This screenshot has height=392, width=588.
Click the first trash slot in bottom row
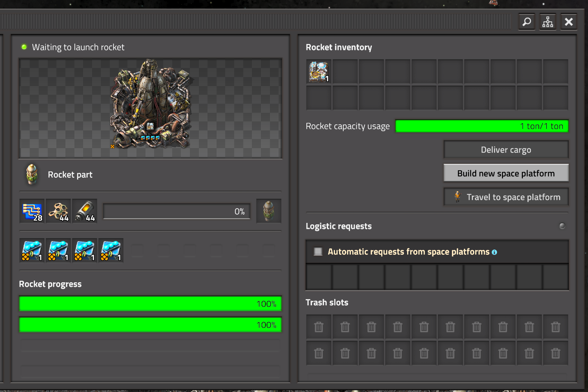coord(319,353)
